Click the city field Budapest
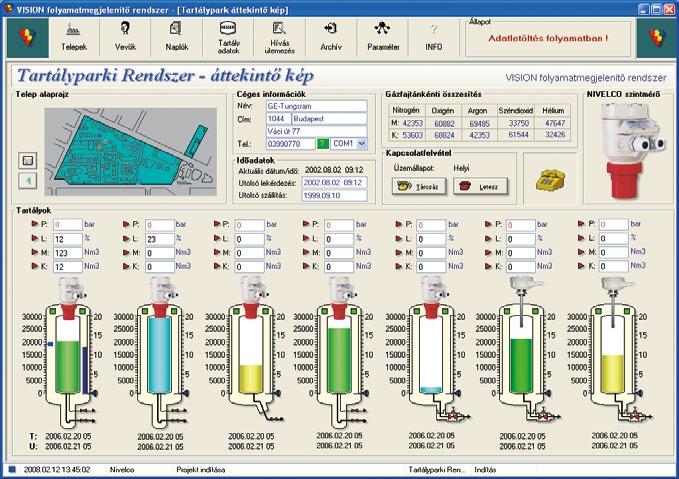 [330, 119]
